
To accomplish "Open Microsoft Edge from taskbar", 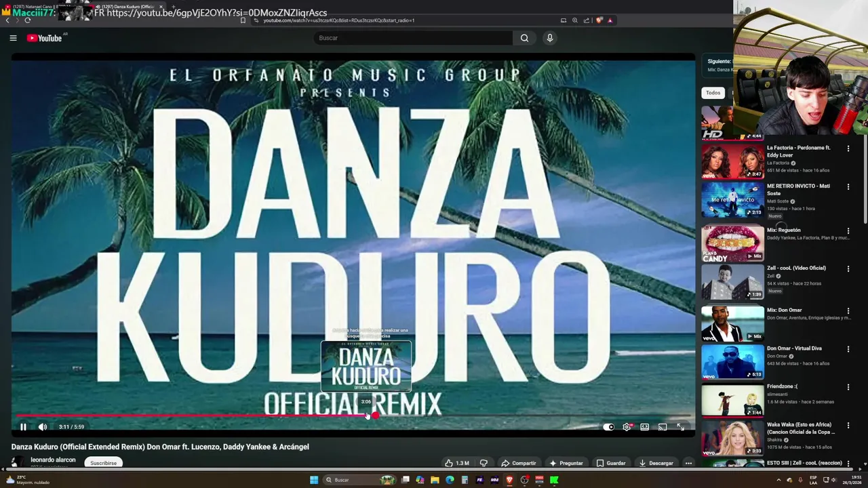I will [450, 480].
